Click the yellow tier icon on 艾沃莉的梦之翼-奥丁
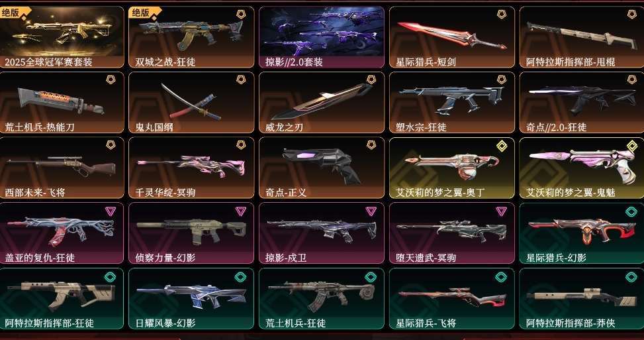 click(502, 146)
